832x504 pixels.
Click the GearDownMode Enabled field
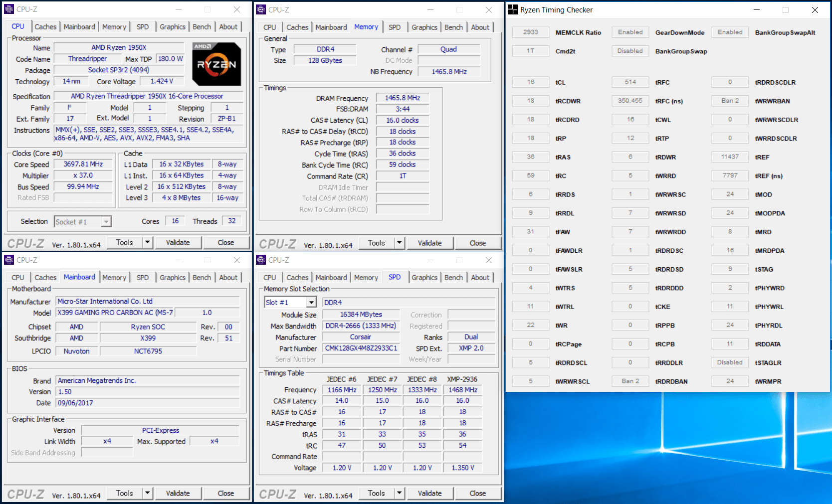630,32
